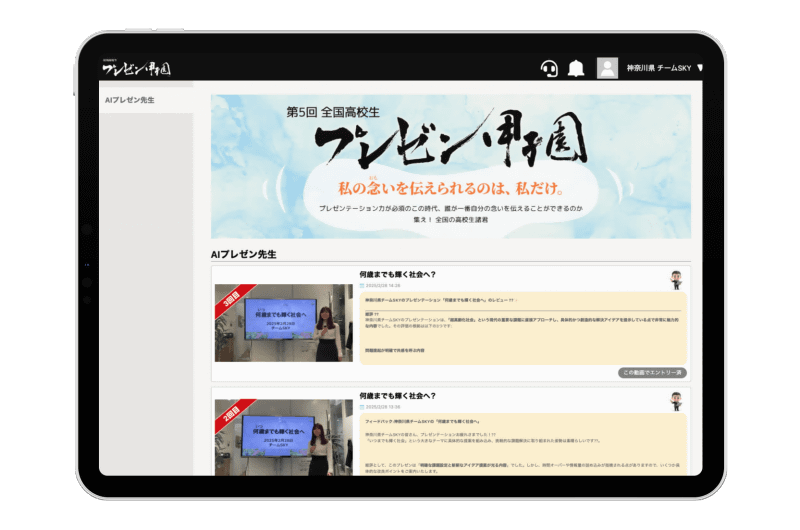Click the AIプレゼン先生 section heading
This screenshot has height=530, width=800.
[243, 254]
